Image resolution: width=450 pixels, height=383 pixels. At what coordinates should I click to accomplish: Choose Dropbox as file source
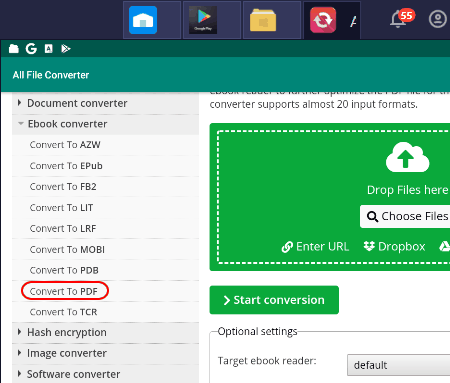coord(394,247)
